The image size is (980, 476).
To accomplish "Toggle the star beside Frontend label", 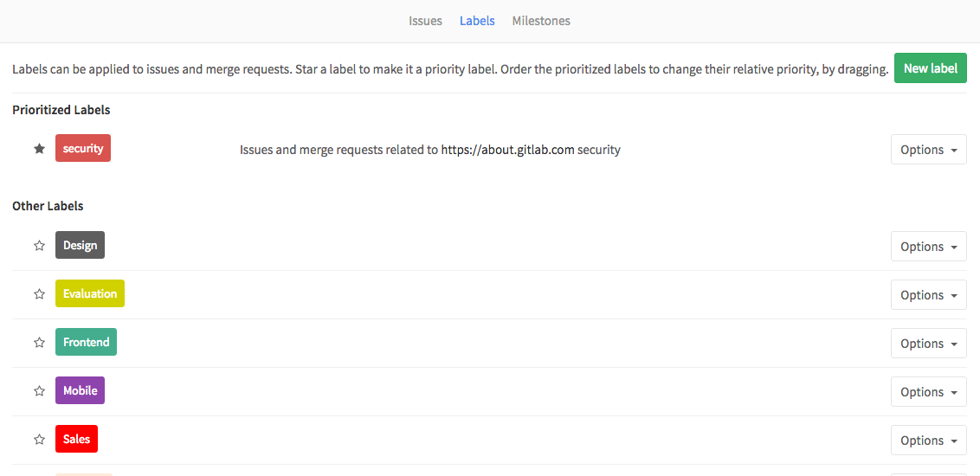I will (39, 343).
